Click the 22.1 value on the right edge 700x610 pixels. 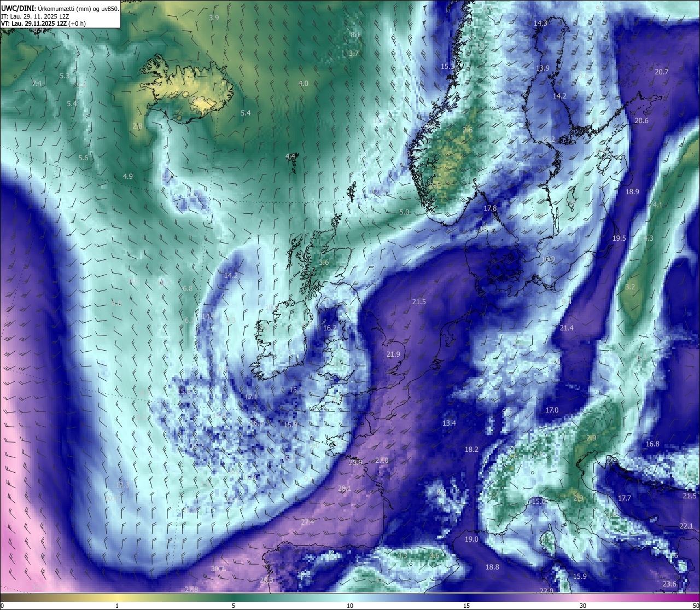click(x=686, y=526)
